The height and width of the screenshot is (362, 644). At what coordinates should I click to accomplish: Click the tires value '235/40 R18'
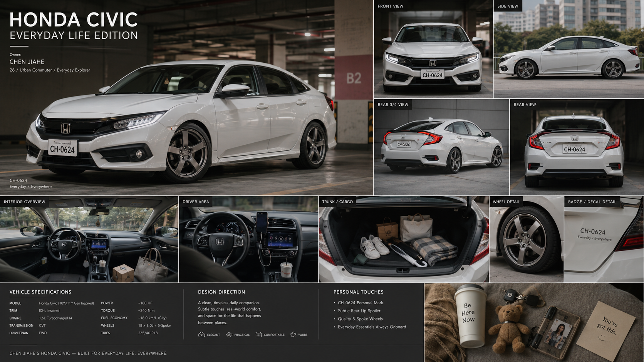(x=148, y=333)
